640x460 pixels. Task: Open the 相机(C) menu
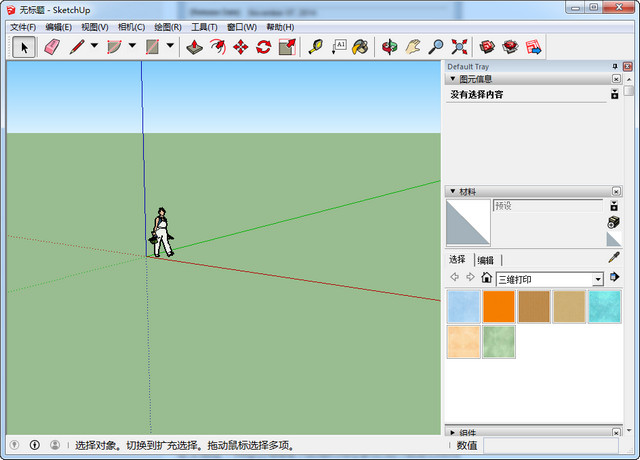pos(131,27)
